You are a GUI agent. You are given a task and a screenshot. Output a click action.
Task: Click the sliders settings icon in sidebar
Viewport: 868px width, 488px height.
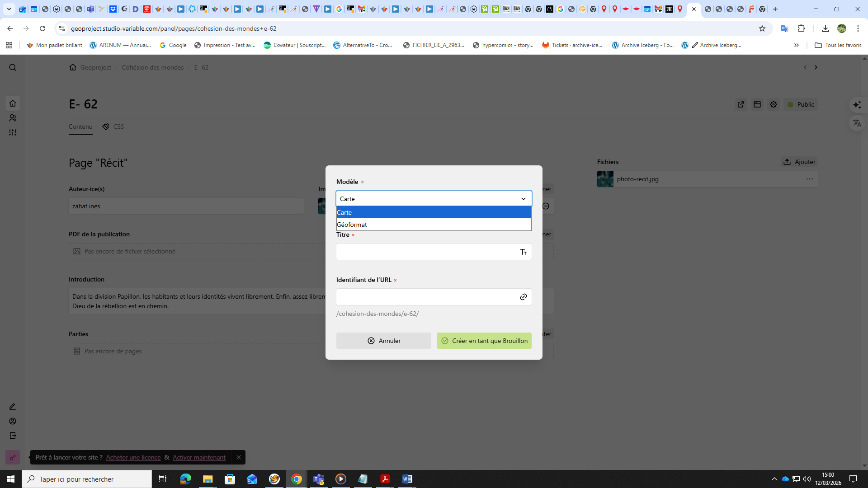pyautogui.click(x=13, y=132)
